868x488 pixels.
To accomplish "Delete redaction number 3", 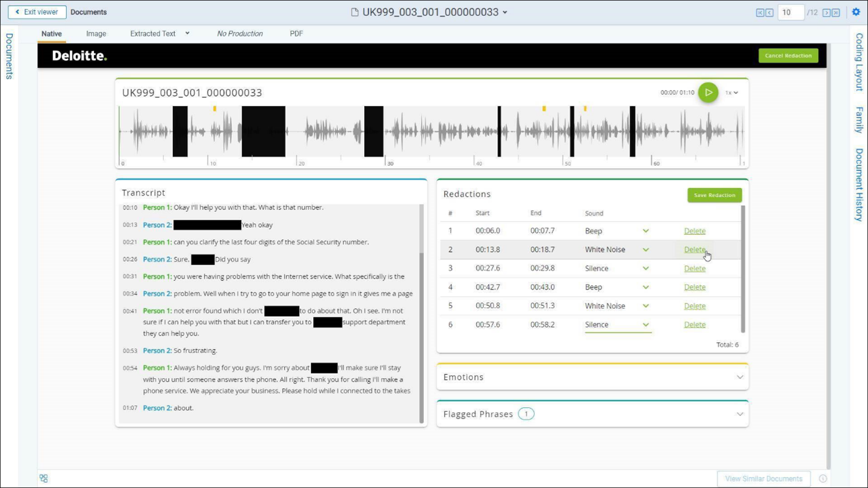I will point(694,268).
